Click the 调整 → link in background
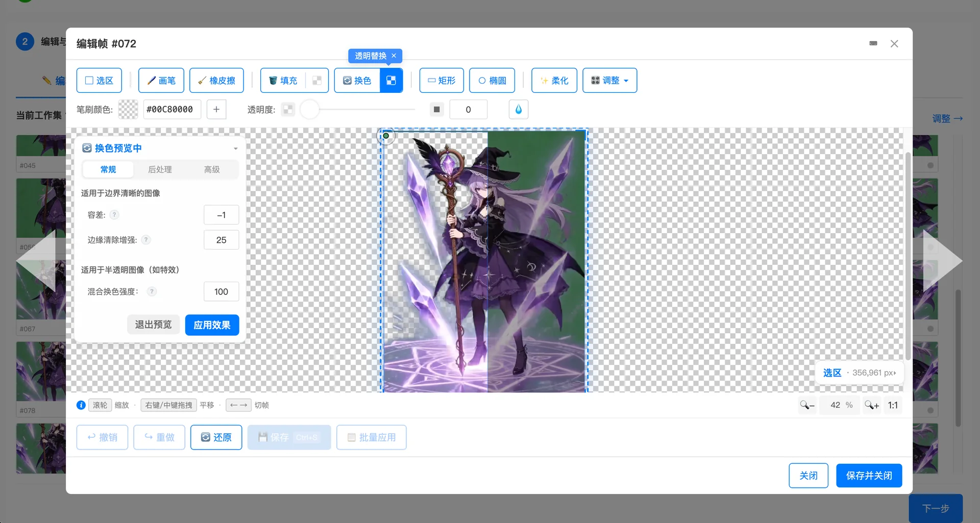Viewport: 980px width, 523px height. (x=947, y=118)
